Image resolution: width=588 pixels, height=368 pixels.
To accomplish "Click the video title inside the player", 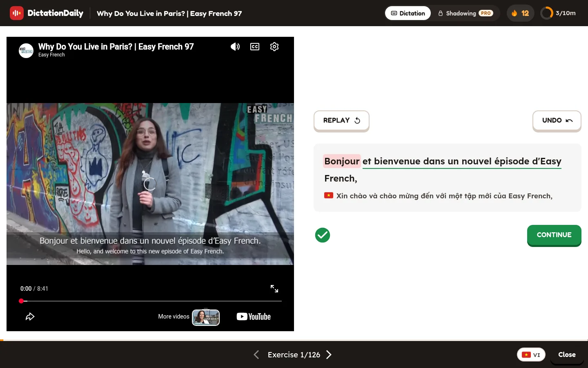I will 116,47.
